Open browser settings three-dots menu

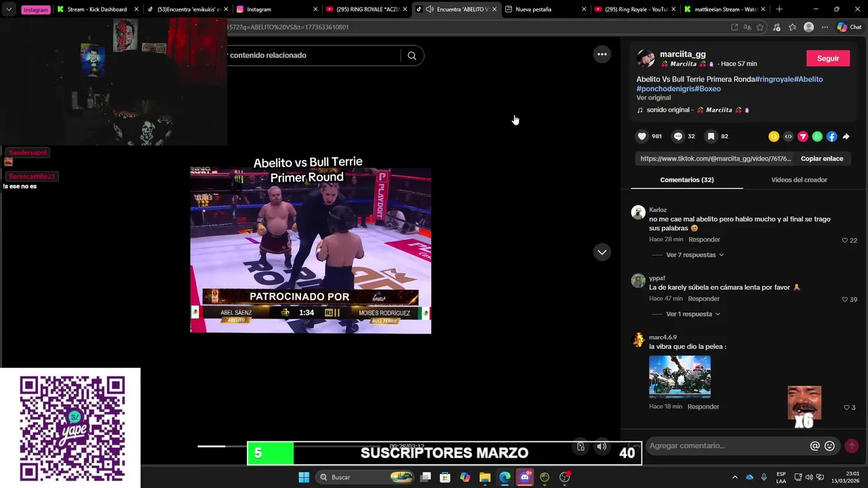coord(825,27)
